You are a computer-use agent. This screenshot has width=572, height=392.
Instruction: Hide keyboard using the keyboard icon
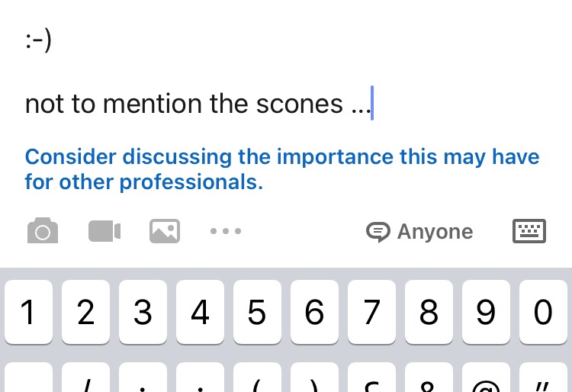tap(529, 231)
